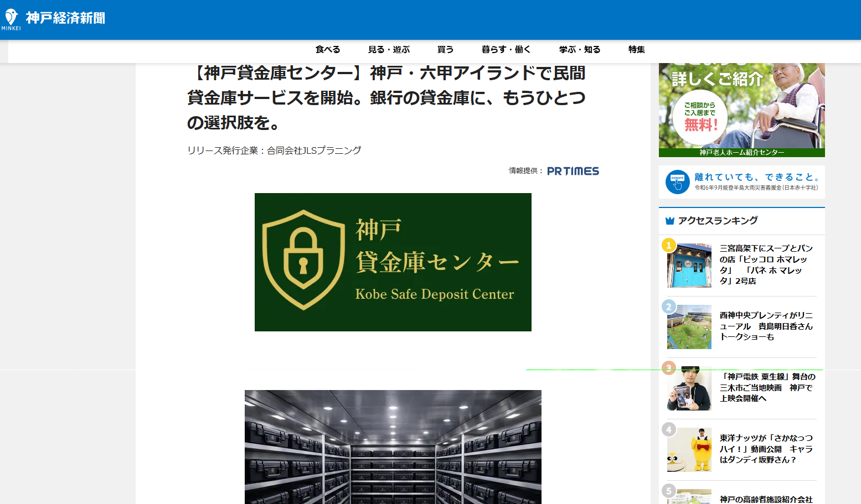Select the 買う category tab

point(445,49)
